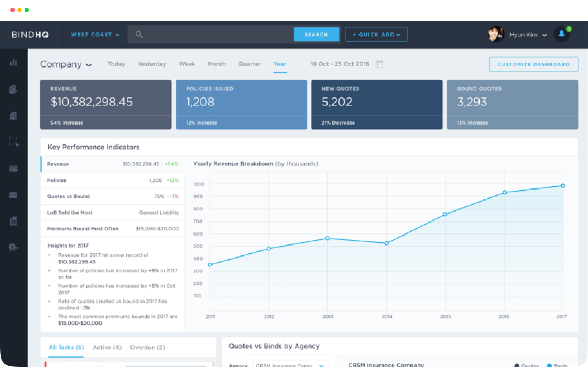This screenshot has width=588, height=367.
Task: Expand the Company selector dropdown
Action: [x=66, y=64]
